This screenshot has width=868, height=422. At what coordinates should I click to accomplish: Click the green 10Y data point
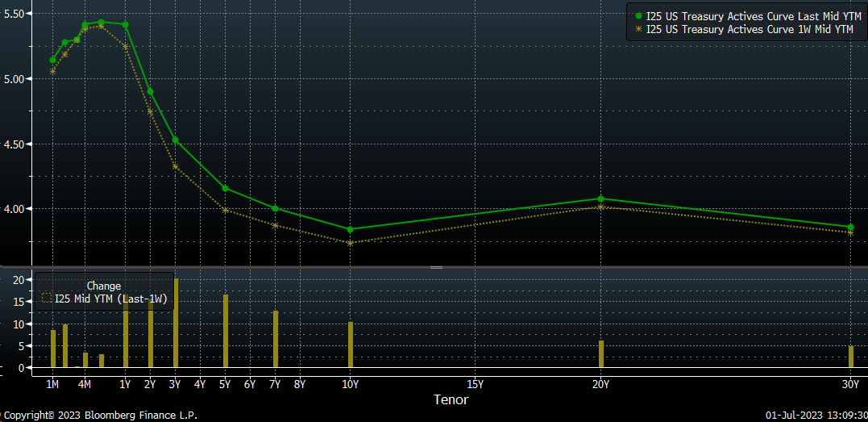click(350, 229)
